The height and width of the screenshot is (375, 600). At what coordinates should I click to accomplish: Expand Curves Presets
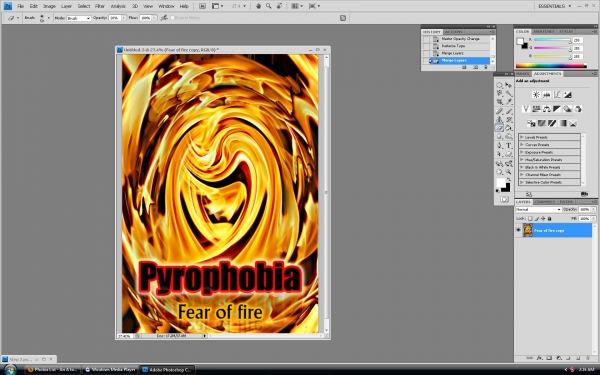coord(522,145)
